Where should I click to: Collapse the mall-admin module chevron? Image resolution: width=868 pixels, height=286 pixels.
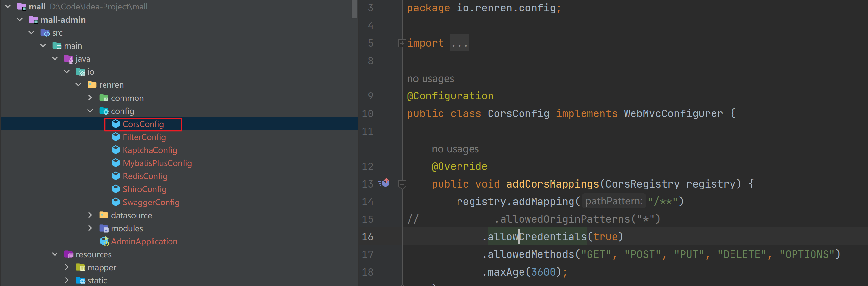tap(20, 20)
